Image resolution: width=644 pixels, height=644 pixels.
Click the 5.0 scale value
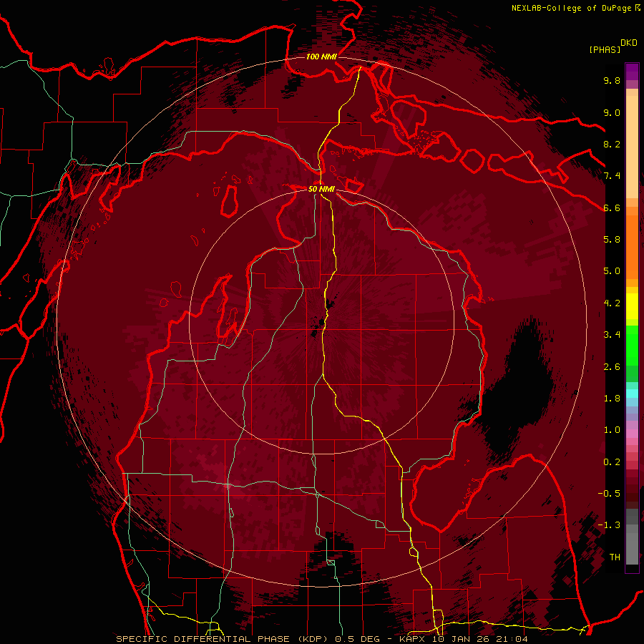coord(612,271)
